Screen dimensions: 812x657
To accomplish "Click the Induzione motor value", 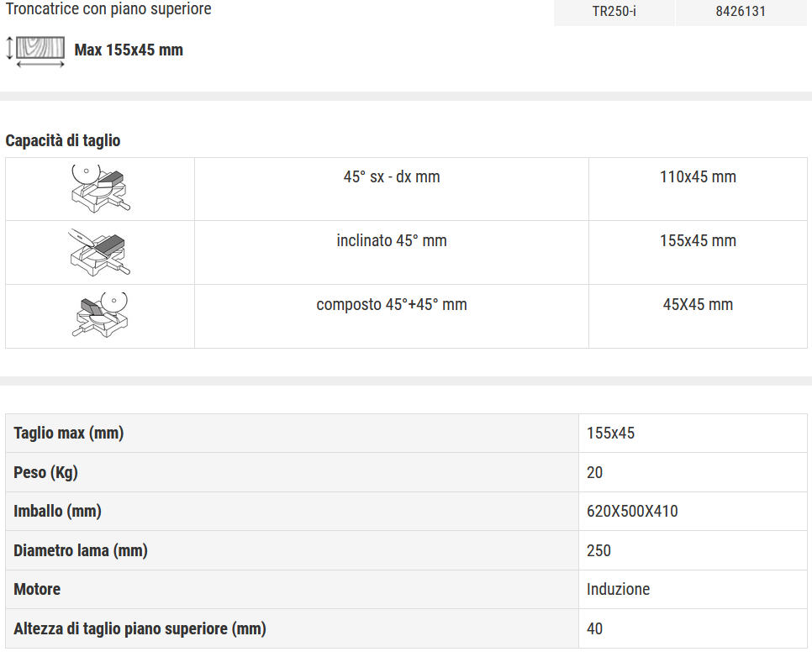I will pos(618,589).
